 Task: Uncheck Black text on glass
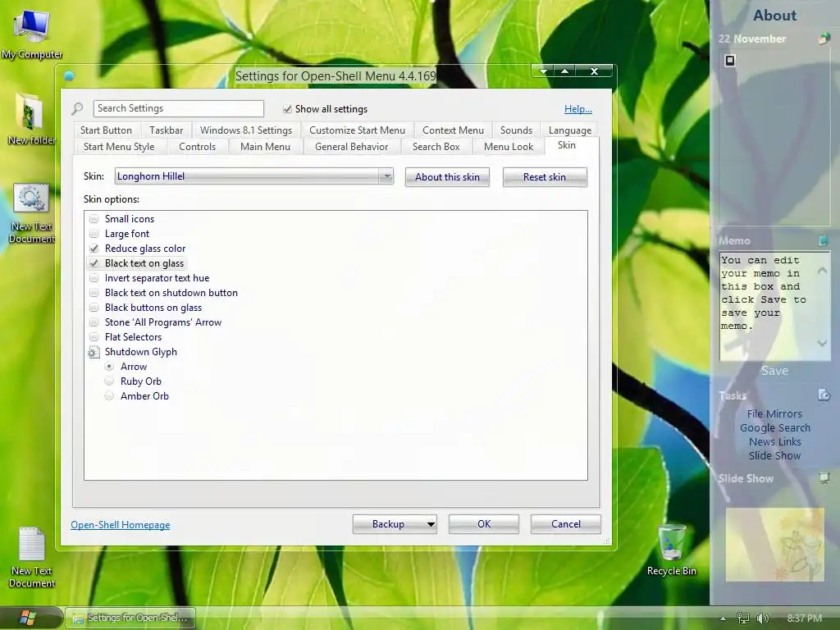[x=94, y=263]
